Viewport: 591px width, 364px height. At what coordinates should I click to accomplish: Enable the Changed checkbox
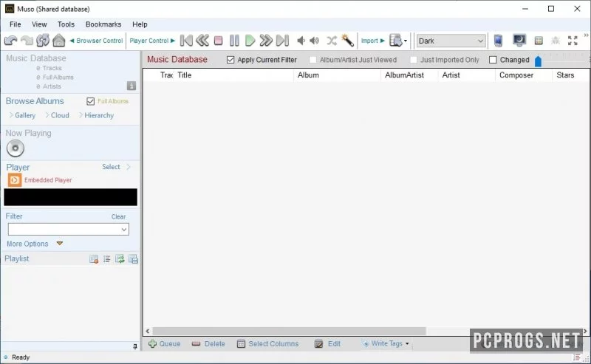click(x=493, y=60)
